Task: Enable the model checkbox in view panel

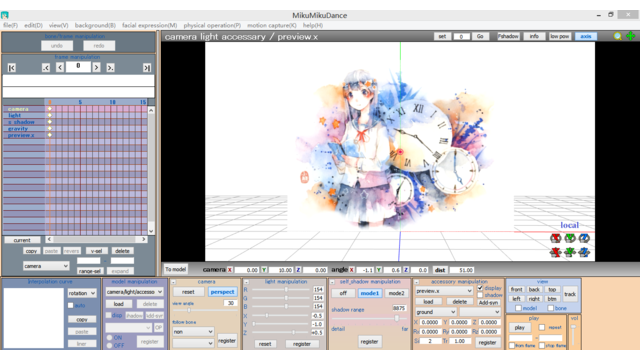Action: tap(518, 308)
